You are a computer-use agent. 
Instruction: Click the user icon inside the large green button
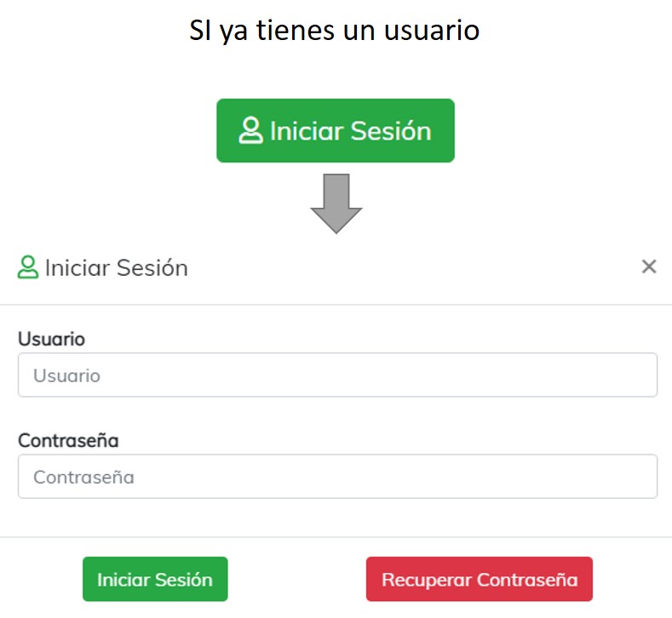pos(250,131)
